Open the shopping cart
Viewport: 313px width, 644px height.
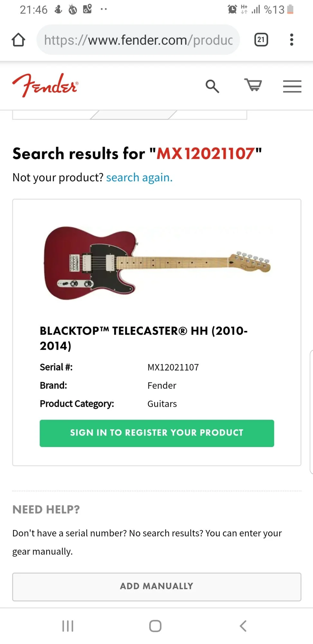point(253,85)
